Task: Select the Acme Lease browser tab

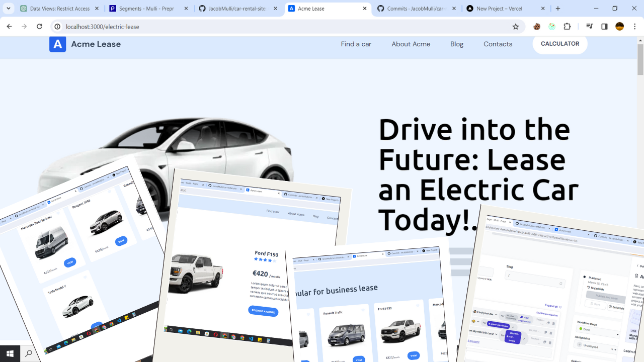Action: click(328, 9)
